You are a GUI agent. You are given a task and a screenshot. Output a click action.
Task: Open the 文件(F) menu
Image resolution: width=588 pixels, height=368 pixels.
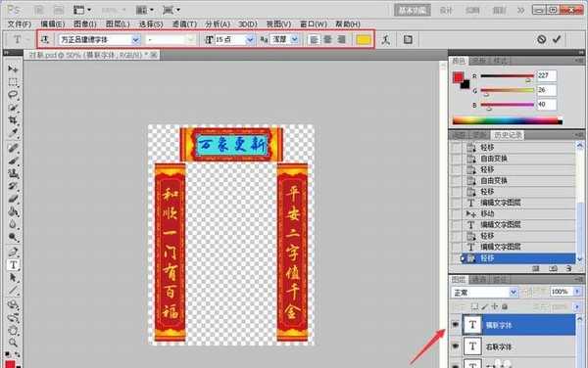tap(20, 23)
